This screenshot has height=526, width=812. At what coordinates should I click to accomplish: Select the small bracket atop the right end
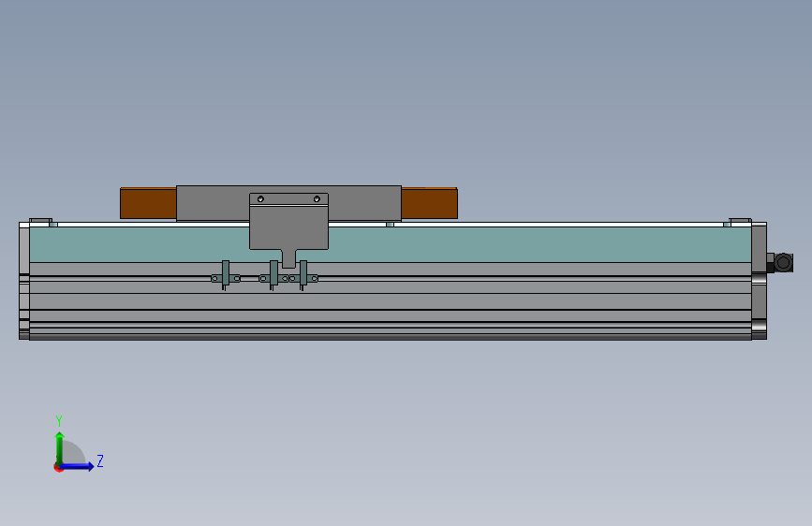tap(740, 221)
